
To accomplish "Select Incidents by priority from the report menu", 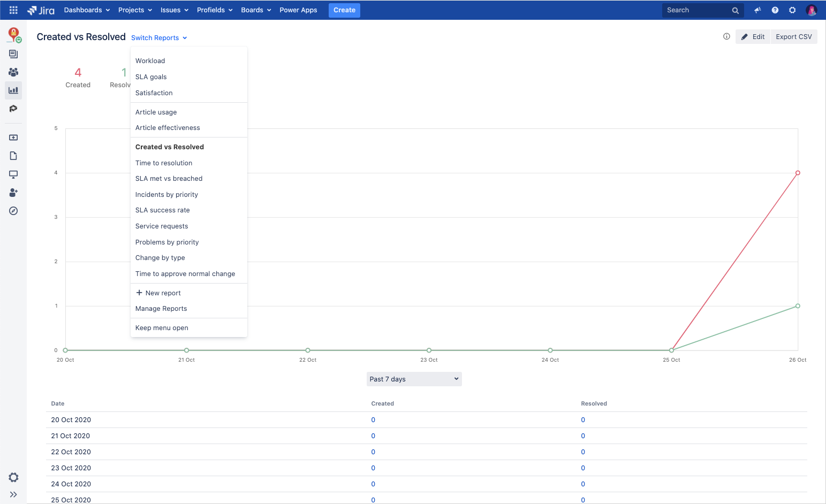I will (166, 194).
